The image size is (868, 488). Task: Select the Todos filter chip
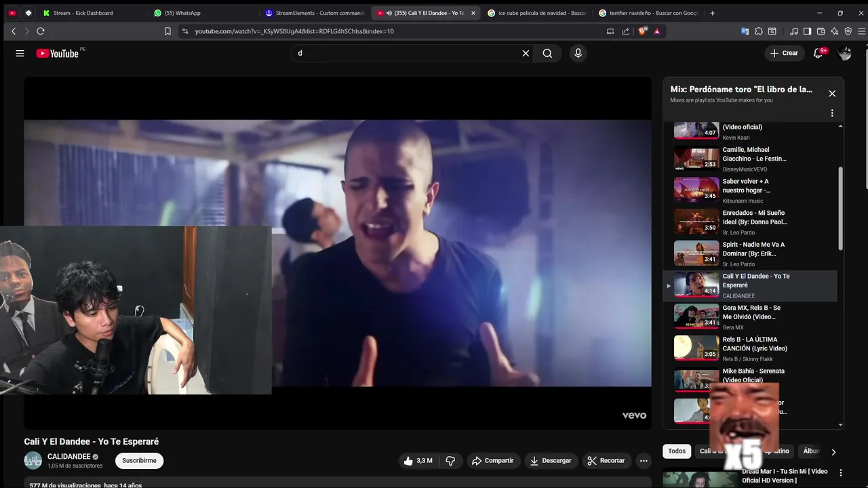pos(677,451)
